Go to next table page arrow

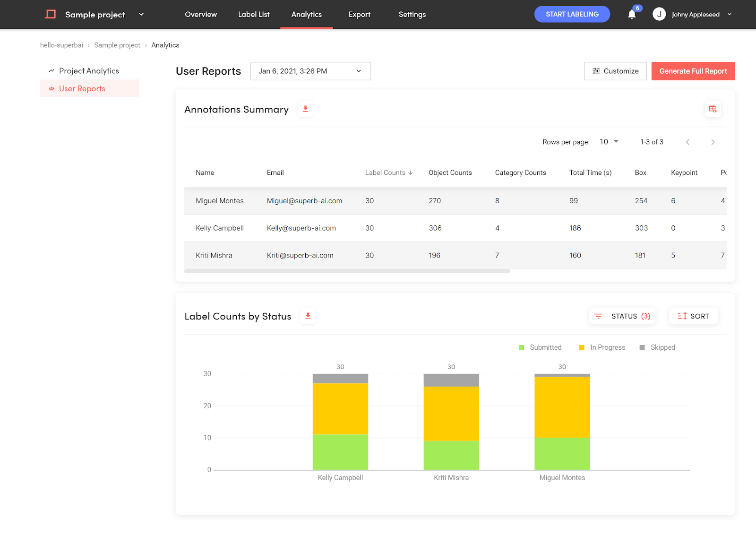713,142
